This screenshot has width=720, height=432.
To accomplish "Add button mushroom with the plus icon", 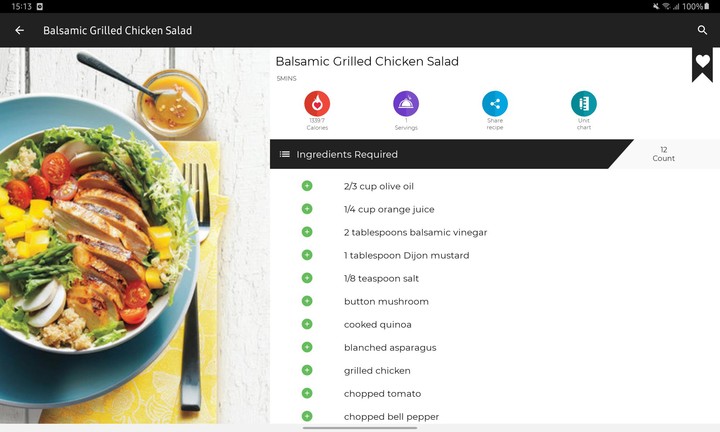I will 307,301.
